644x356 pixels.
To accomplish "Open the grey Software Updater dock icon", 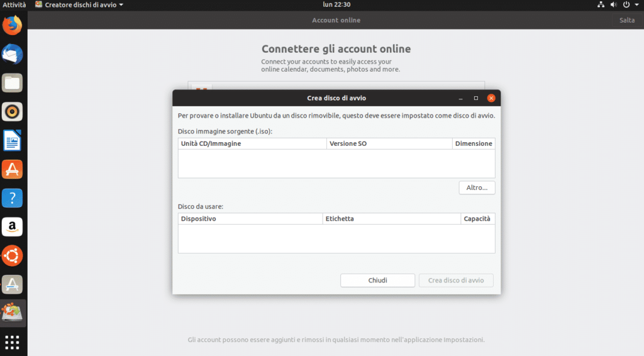I will 13,284.
